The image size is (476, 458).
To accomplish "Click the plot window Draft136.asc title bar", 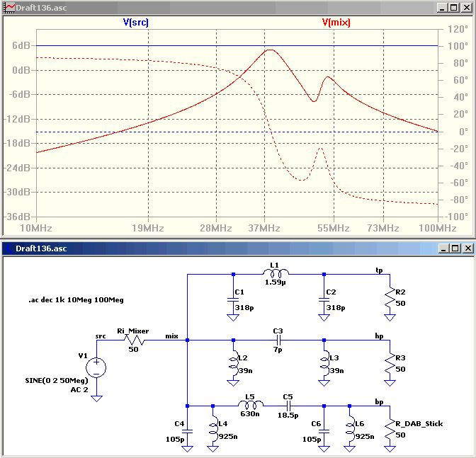I will click(x=238, y=8).
